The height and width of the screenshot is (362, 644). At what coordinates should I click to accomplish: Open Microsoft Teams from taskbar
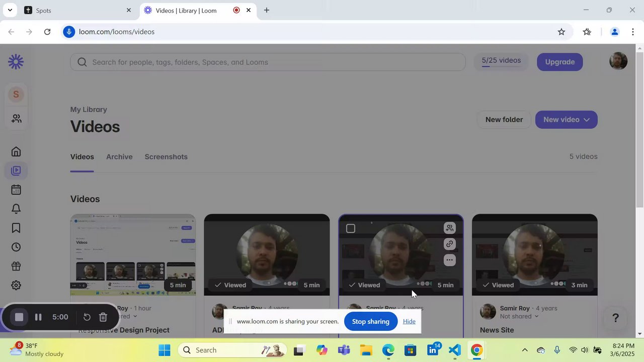pyautogui.click(x=344, y=350)
